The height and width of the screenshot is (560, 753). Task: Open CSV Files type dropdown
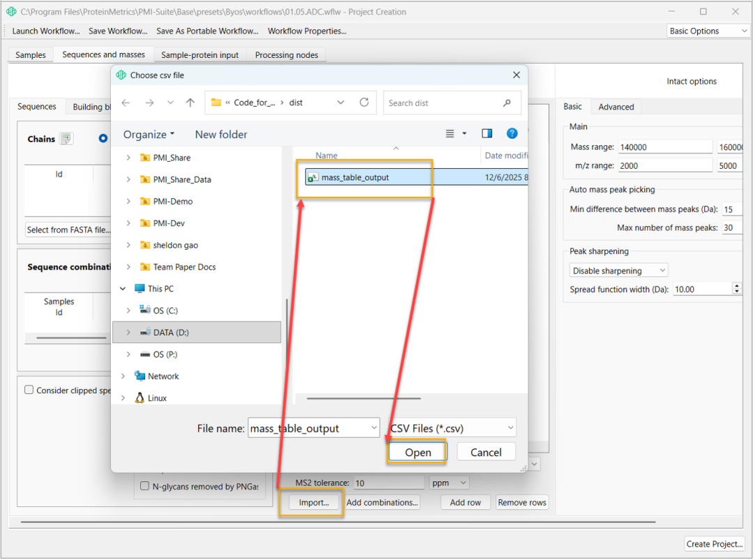pos(452,428)
